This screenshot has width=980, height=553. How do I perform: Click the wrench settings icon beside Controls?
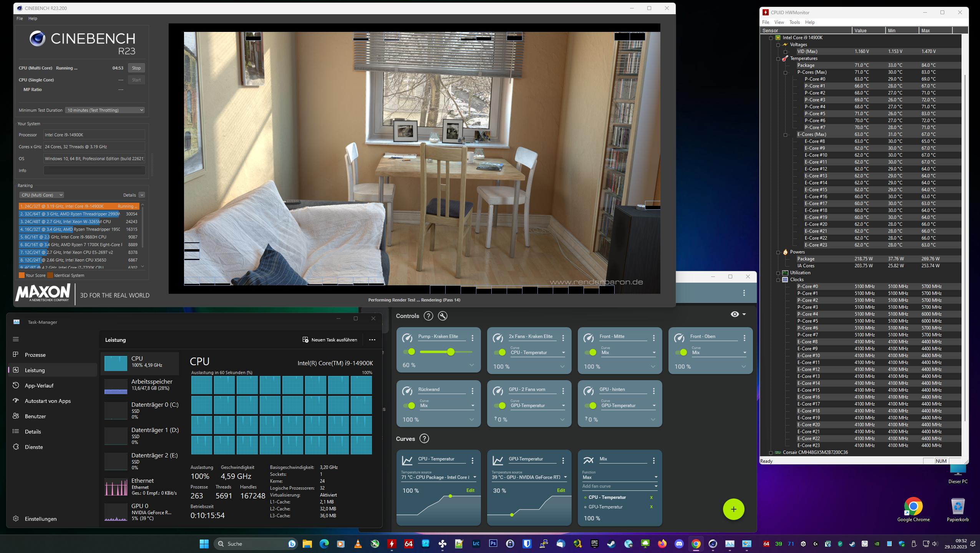(x=443, y=316)
